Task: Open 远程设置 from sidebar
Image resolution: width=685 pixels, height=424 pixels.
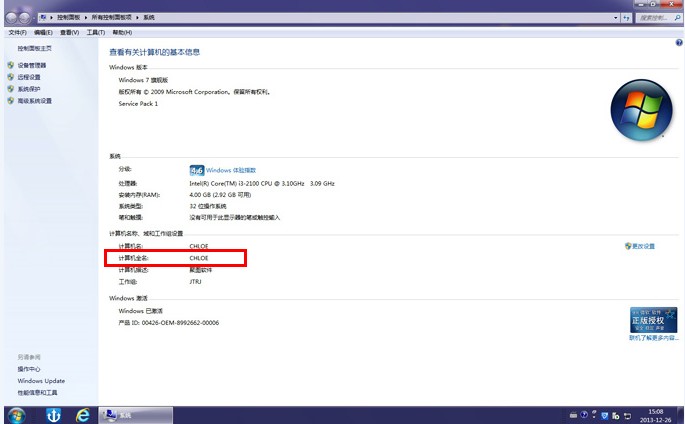Action: (29, 77)
